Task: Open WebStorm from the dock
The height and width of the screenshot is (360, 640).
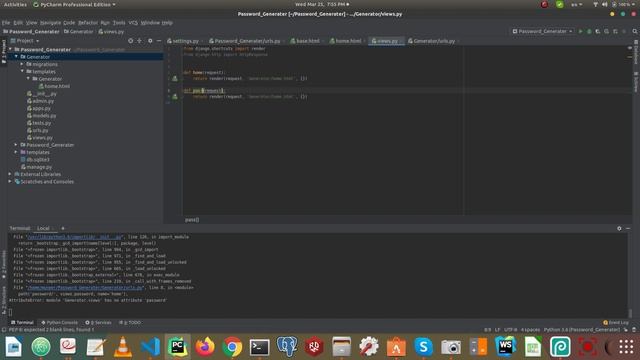Action: (505, 347)
